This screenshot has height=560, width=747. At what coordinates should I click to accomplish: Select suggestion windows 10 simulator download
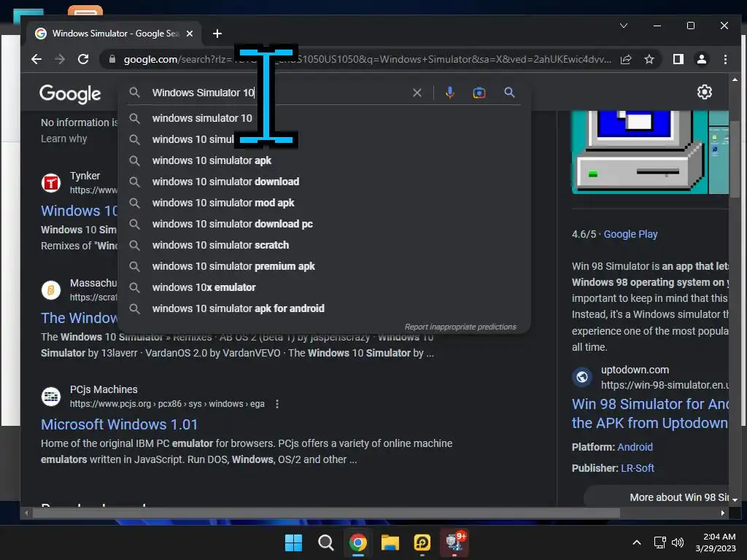[324, 182]
